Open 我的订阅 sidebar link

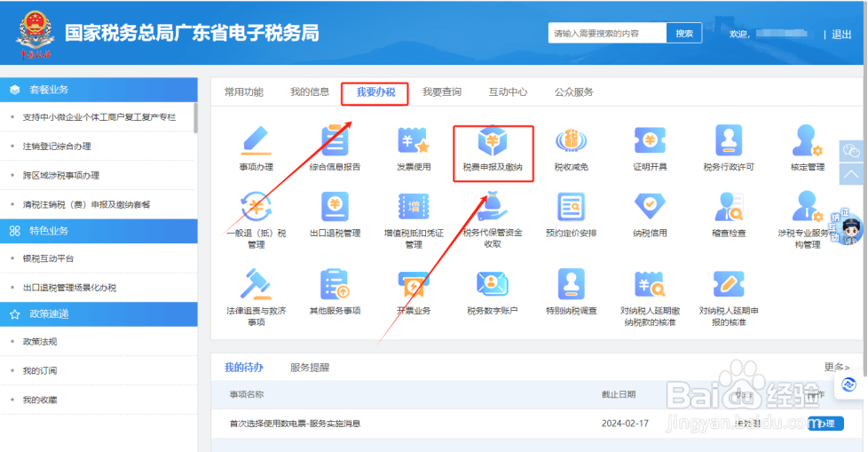pos(39,370)
